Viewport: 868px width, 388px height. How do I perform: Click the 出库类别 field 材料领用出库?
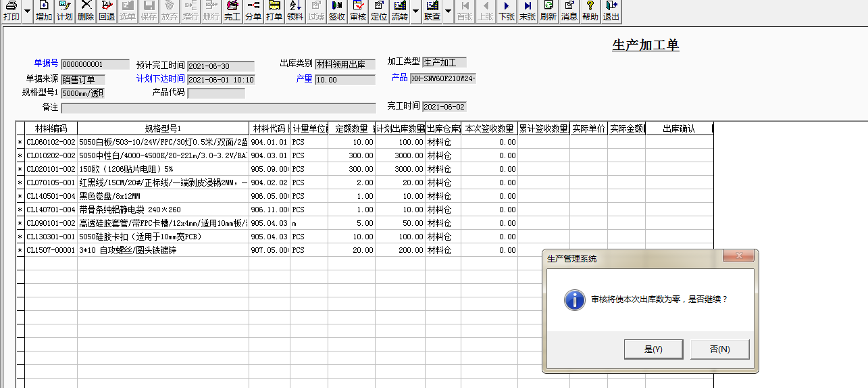pos(344,65)
